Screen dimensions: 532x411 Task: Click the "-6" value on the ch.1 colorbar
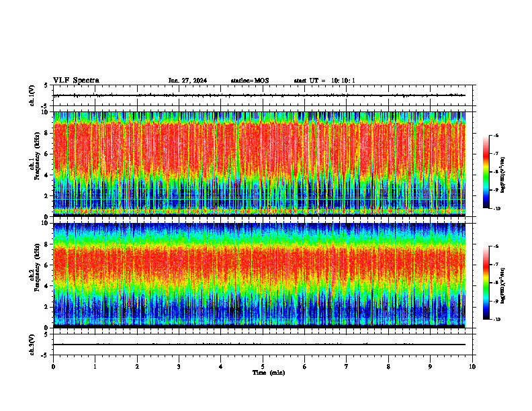(496, 135)
